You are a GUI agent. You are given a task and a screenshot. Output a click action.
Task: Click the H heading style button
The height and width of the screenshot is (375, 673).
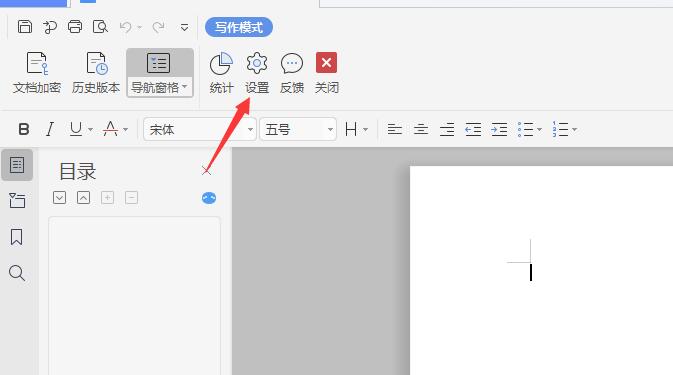pyautogui.click(x=351, y=129)
